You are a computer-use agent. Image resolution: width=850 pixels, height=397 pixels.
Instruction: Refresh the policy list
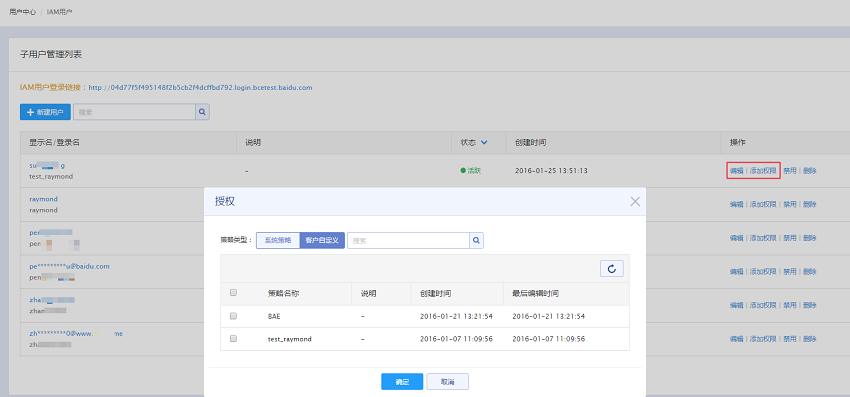611,268
